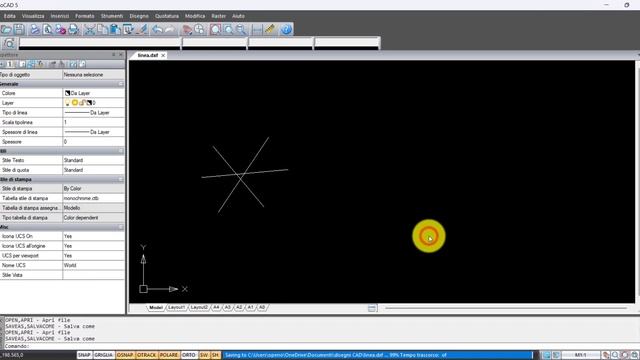
Task: Click the layer color swatch in Layer row
Action: point(89,103)
